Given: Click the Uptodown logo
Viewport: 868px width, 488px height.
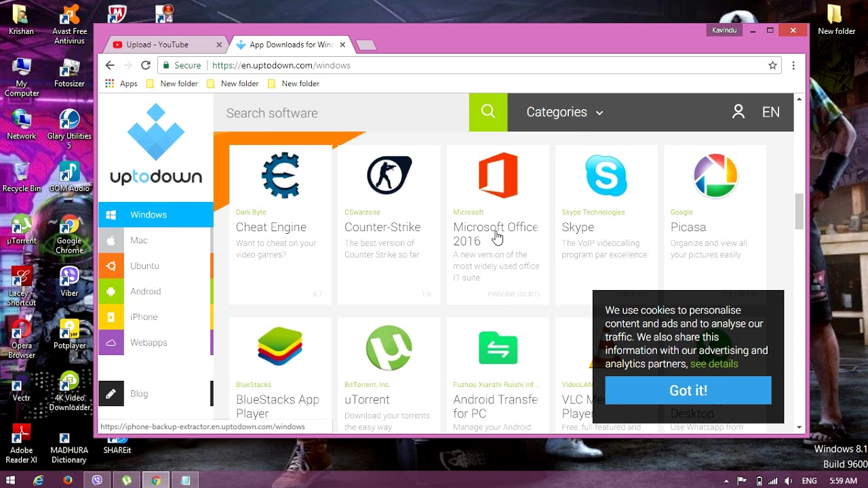Looking at the screenshot, I should pyautogui.click(x=156, y=144).
